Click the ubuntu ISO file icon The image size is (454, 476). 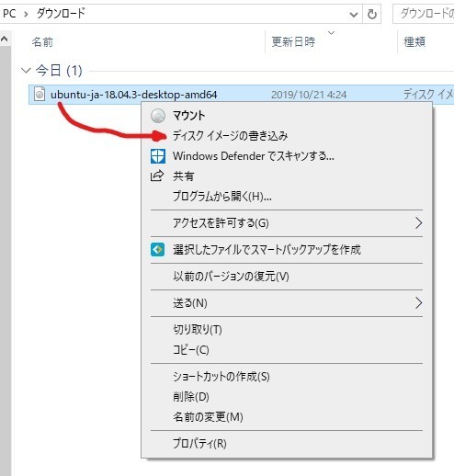coord(40,94)
